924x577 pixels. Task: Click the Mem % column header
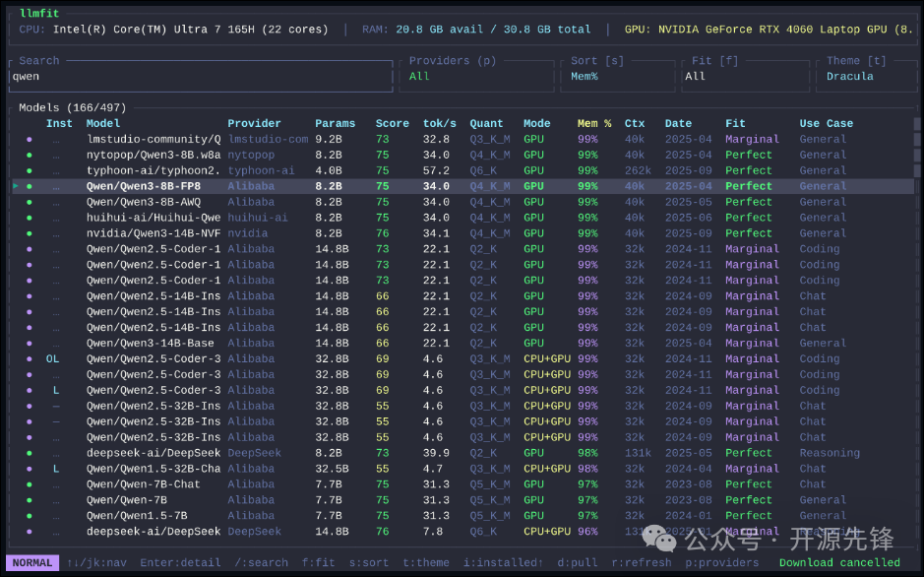(594, 123)
